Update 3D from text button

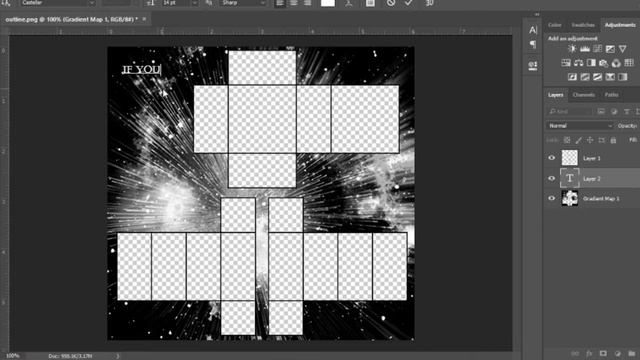tap(429, 3)
